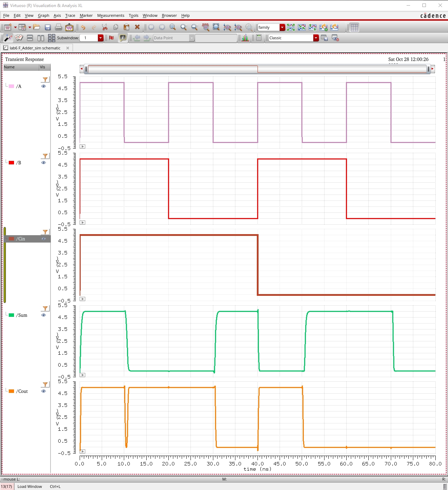Viewport: 448px width, 490px height.
Task: Toggle visibility eye for /Cout signal
Action: click(x=44, y=391)
